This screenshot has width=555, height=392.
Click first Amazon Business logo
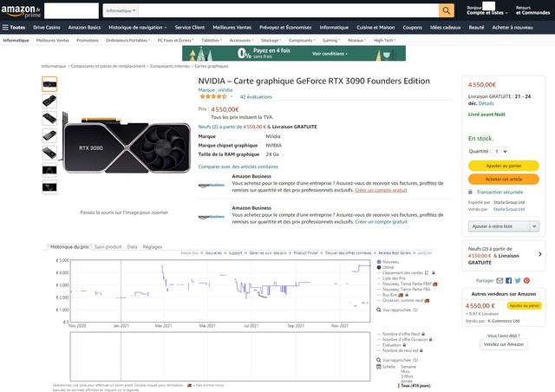click(x=212, y=185)
